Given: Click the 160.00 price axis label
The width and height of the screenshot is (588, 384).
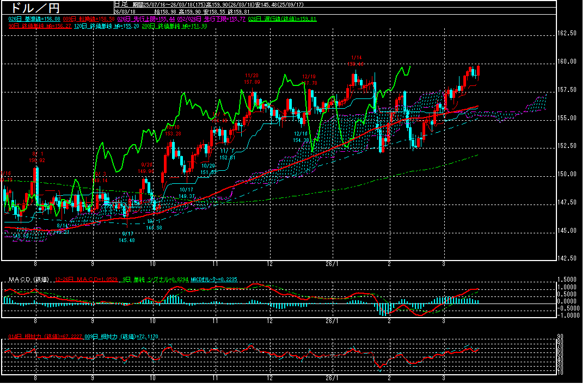Looking at the screenshot, I should click(567, 61).
